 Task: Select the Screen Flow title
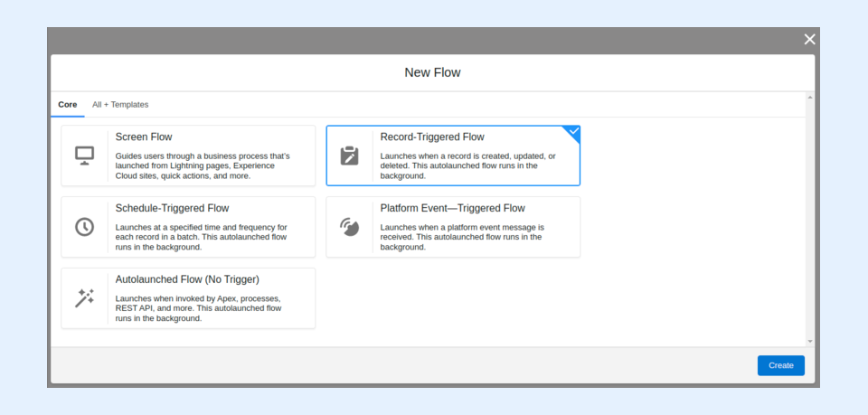[144, 137]
